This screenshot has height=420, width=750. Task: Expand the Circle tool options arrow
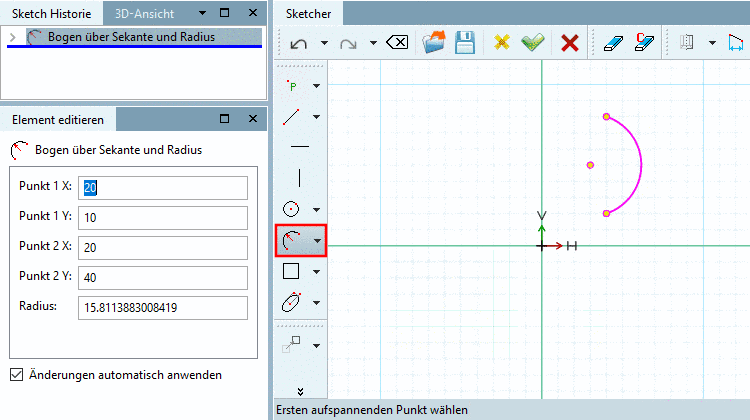316,210
